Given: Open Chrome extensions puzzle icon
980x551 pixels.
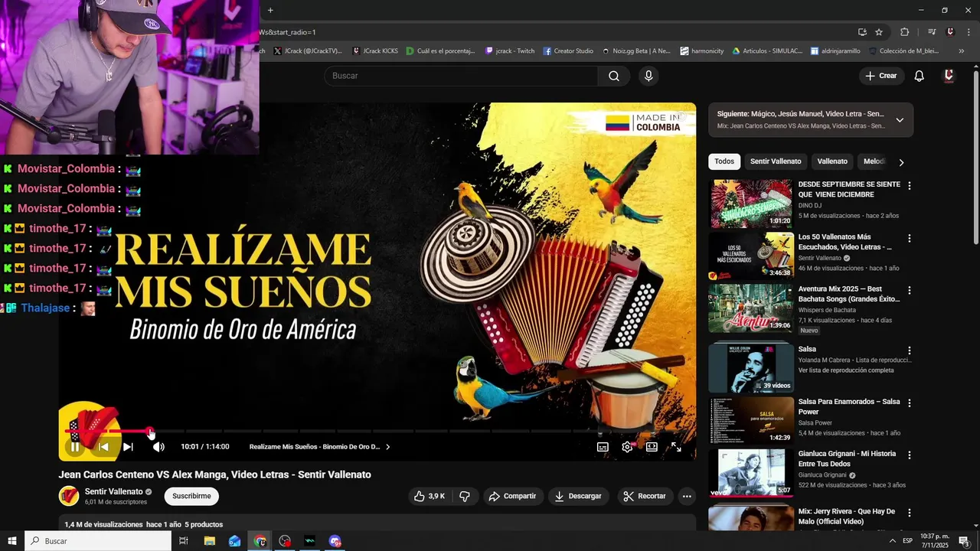Looking at the screenshot, I should [904, 32].
